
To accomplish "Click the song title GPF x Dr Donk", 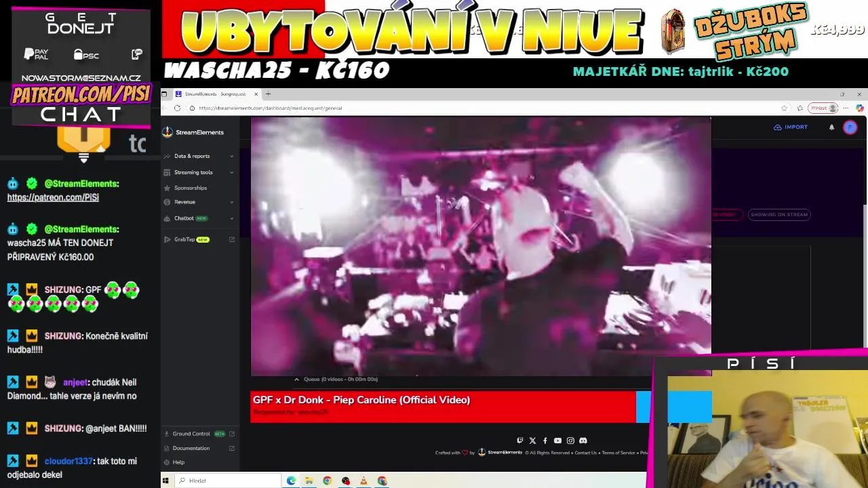I will coord(361,400).
